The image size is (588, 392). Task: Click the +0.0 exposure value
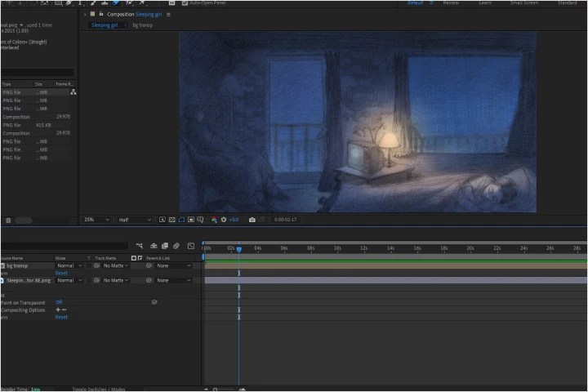point(234,220)
